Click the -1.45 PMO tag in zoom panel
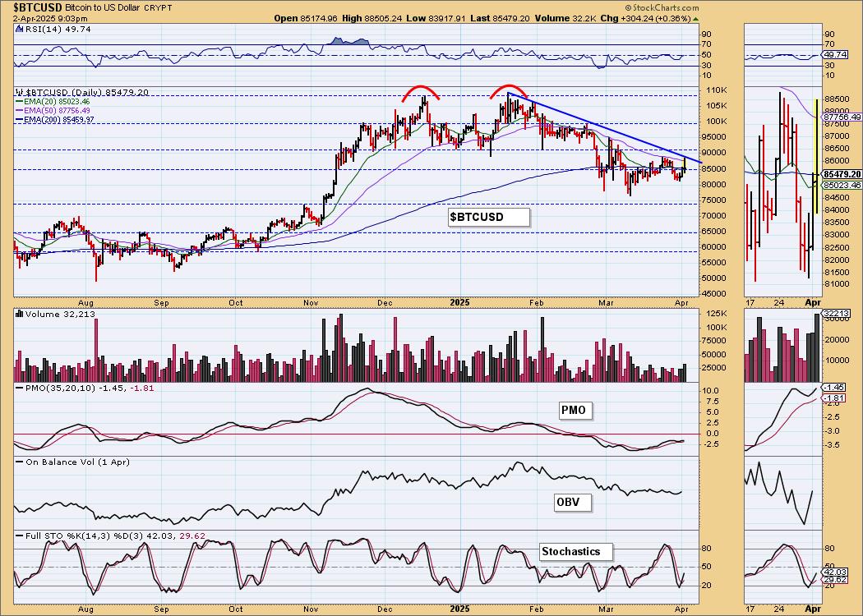This screenshot has height=616, width=863. [832, 388]
